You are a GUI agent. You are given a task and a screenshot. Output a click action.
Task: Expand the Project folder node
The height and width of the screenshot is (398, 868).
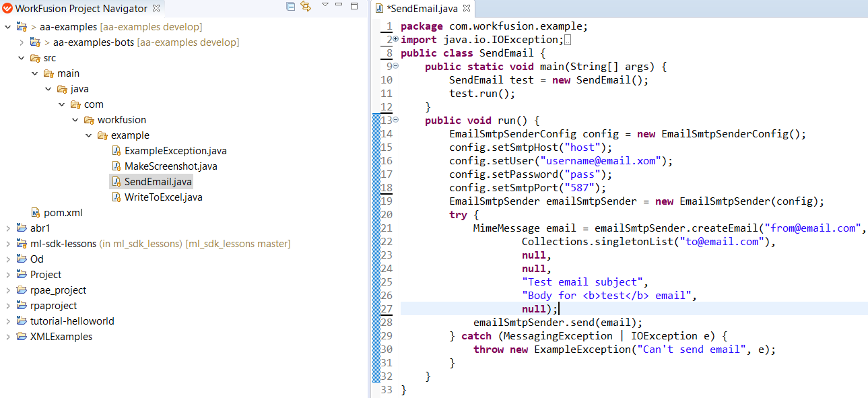tap(7, 275)
